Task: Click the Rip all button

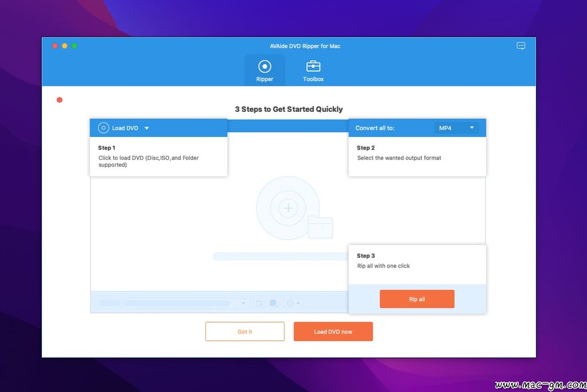Action: 417,299
